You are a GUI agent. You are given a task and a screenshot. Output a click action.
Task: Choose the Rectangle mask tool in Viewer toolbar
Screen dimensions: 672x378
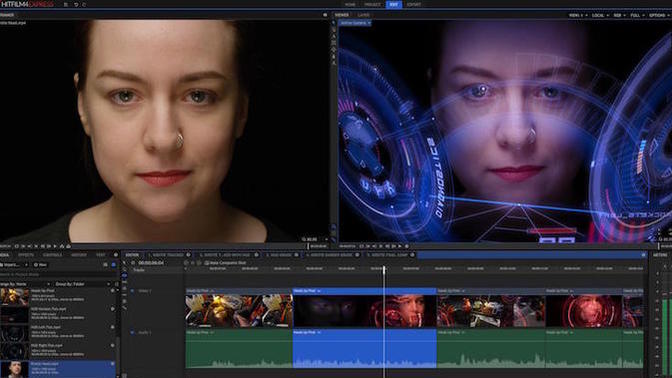(x=334, y=43)
